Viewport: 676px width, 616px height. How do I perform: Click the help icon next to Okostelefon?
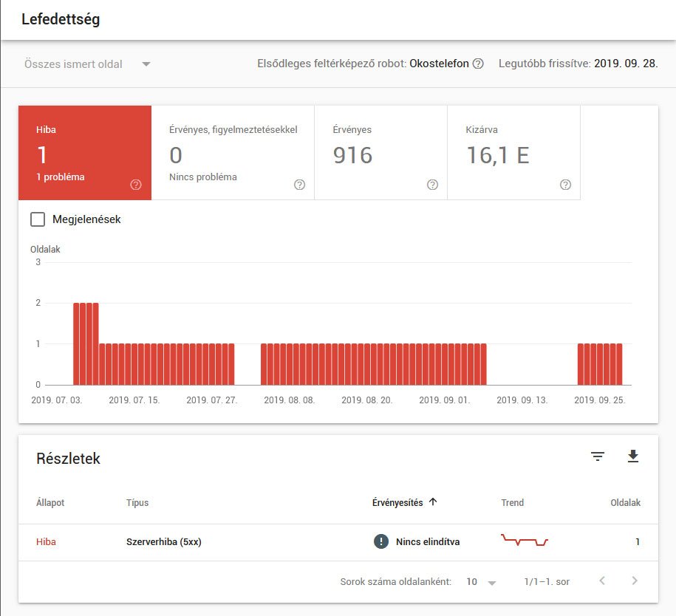pyautogui.click(x=479, y=64)
